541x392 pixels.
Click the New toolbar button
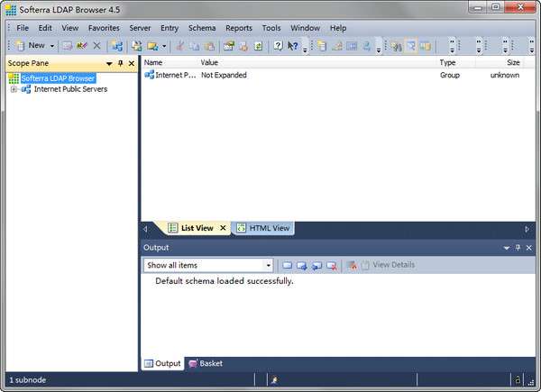(31, 46)
